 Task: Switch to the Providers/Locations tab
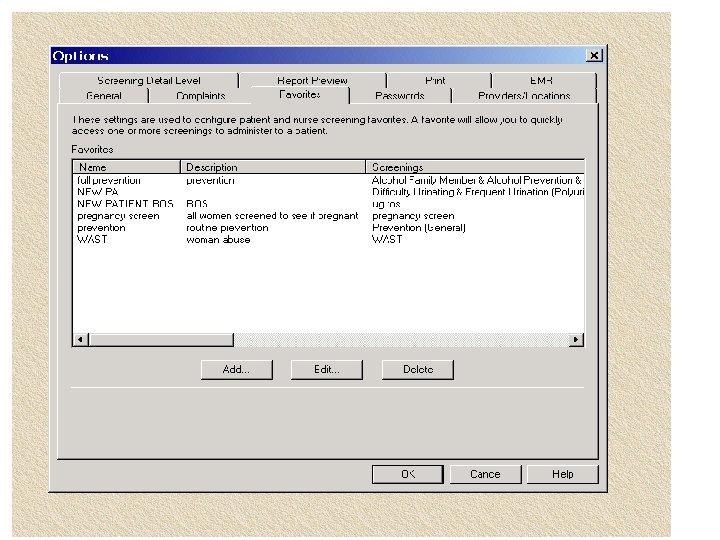[524, 96]
